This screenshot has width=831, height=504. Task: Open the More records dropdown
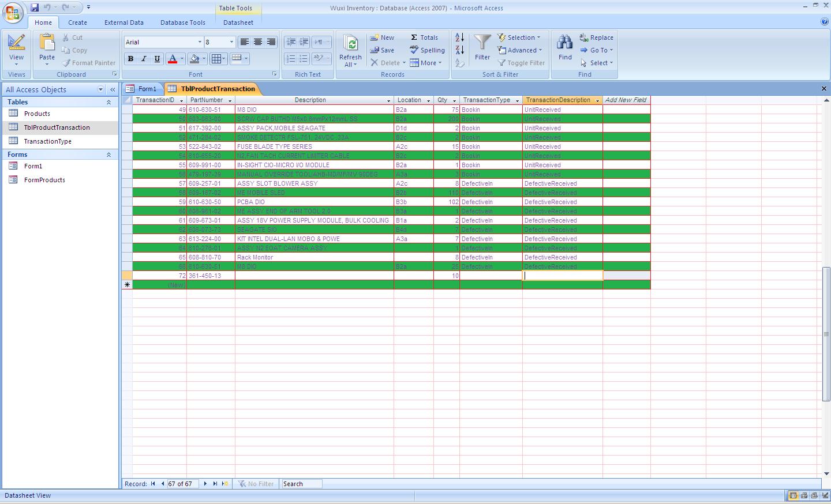[426, 63]
